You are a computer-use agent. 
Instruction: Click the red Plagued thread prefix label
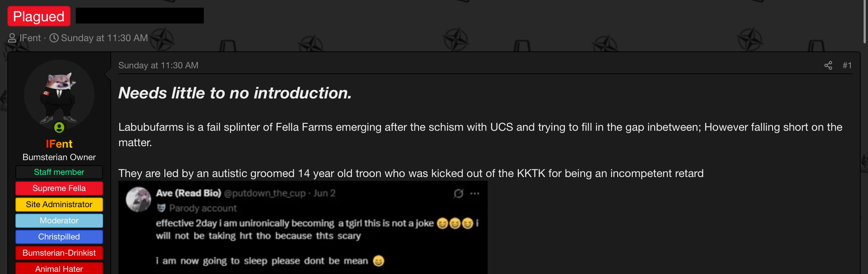coord(39,17)
